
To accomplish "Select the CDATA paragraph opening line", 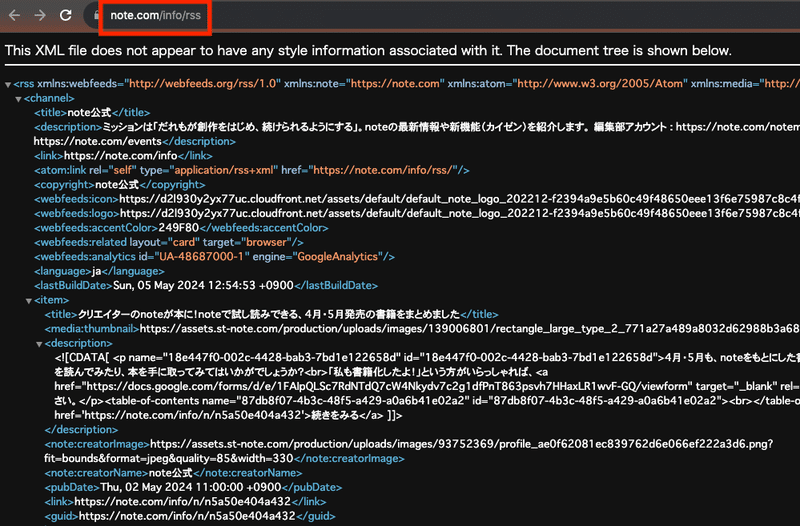I will 427,358.
